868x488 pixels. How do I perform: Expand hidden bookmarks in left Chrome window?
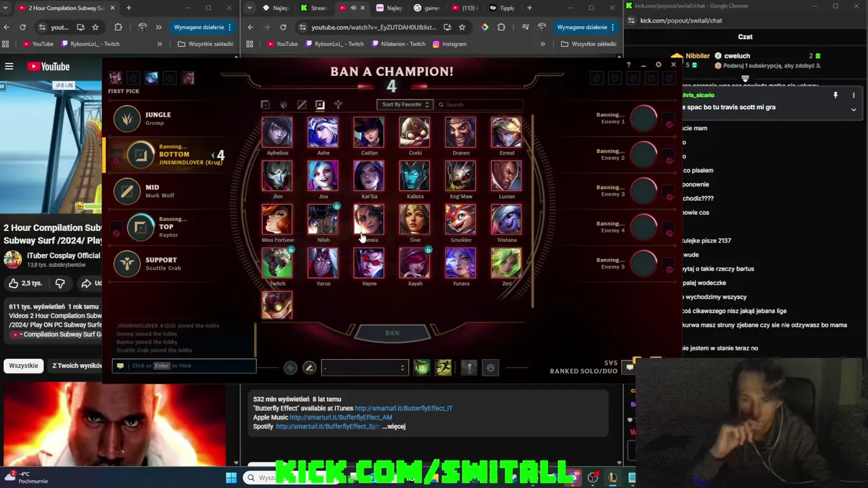click(x=159, y=44)
